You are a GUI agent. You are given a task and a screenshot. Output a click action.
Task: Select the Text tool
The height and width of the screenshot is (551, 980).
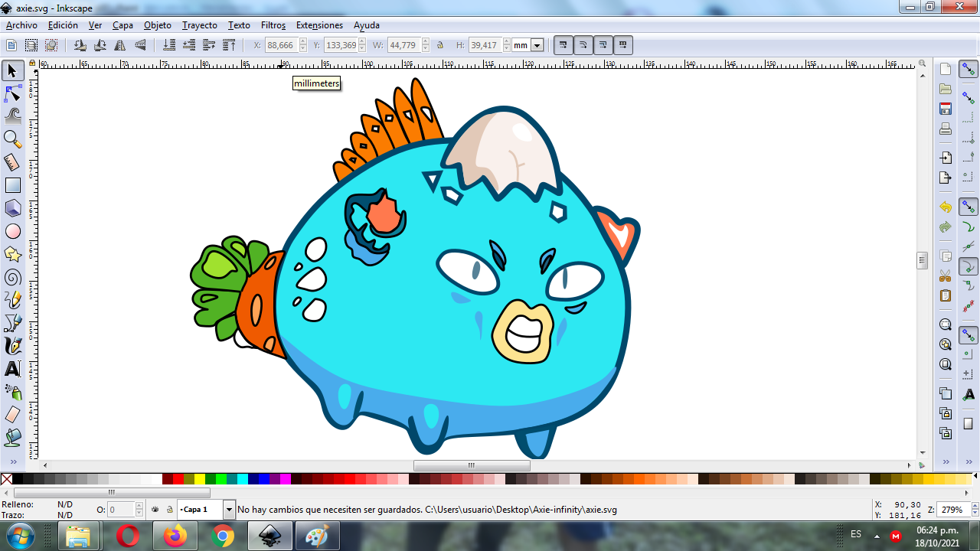12,369
